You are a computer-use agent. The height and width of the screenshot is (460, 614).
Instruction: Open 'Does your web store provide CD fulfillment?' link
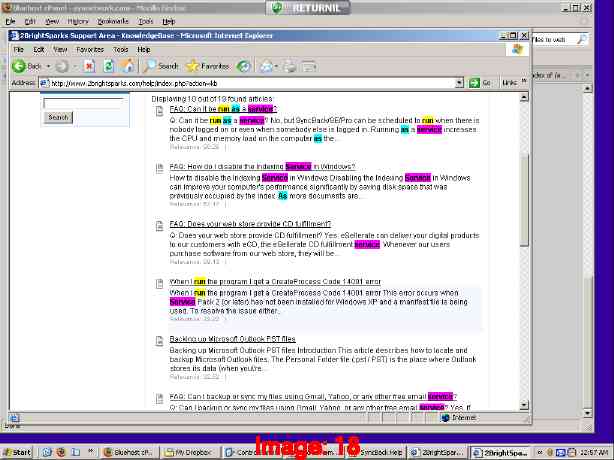pos(250,224)
